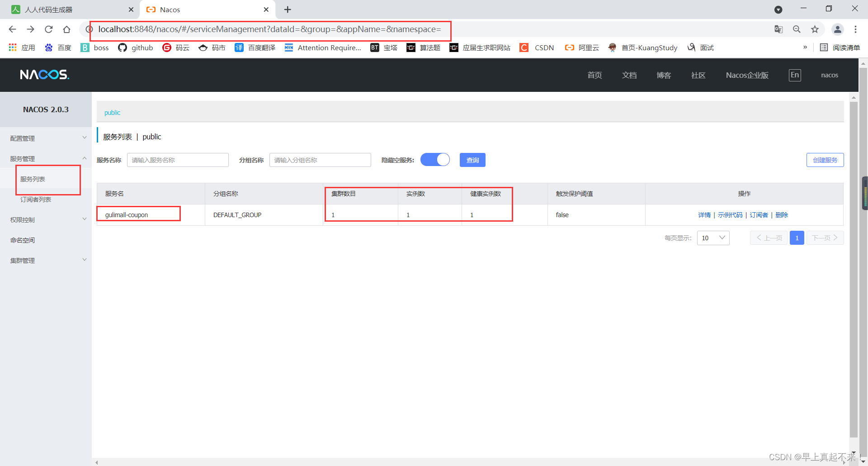This screenshot has height=466, width=868.
Task: Open the github bookmark
Action: (x=136, y=48)
